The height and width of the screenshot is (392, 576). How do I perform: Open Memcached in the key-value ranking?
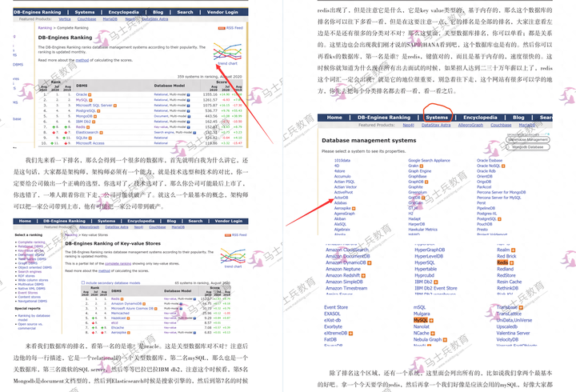click(120, 314)
